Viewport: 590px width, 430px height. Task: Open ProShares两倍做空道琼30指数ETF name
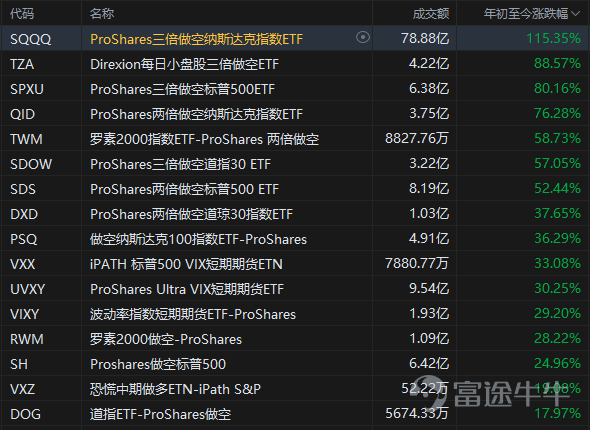[191, 214]
